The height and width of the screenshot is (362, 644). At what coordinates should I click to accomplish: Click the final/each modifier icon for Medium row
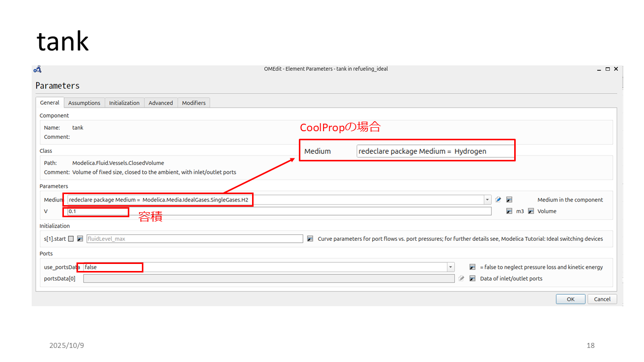509,200
